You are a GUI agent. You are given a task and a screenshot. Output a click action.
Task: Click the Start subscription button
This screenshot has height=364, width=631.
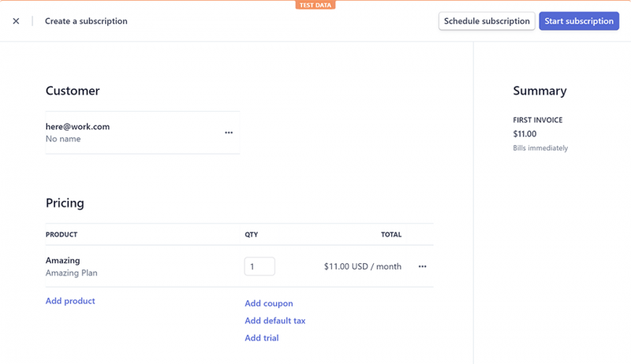[x=579, y=21]
